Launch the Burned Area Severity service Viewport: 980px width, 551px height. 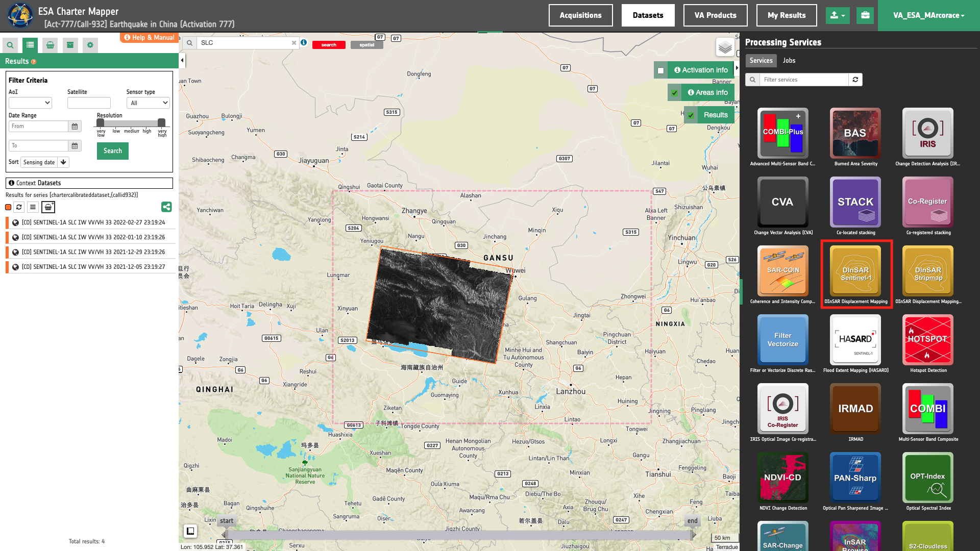855,133
